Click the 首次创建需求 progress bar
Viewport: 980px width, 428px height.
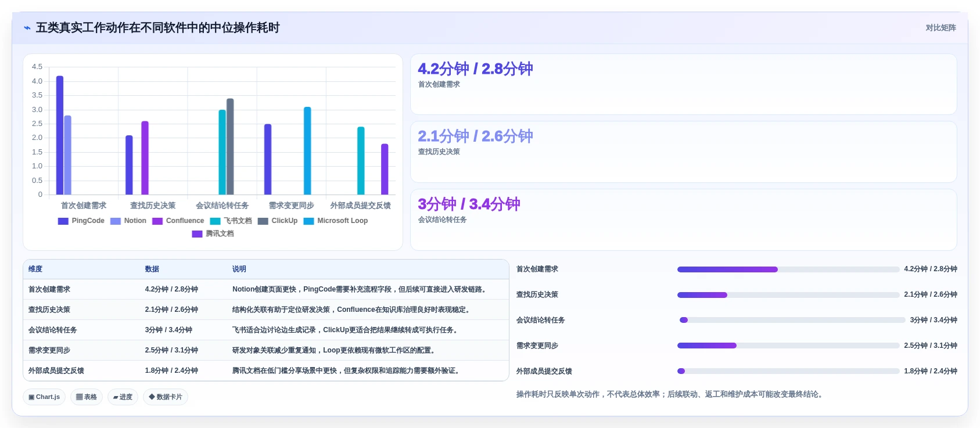(x=788, y=269)
